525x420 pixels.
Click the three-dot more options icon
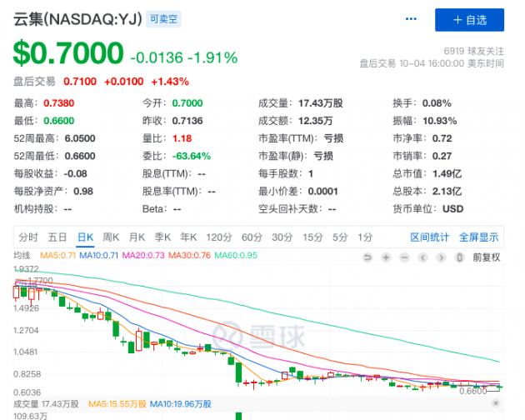click(411, 19)
